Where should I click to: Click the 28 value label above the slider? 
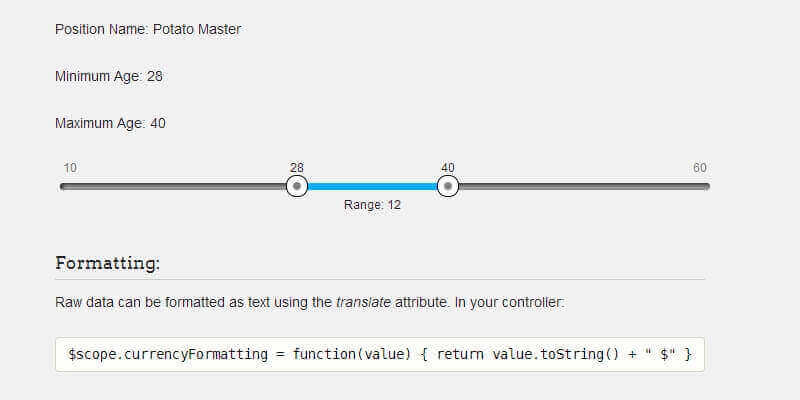[297, 168]
